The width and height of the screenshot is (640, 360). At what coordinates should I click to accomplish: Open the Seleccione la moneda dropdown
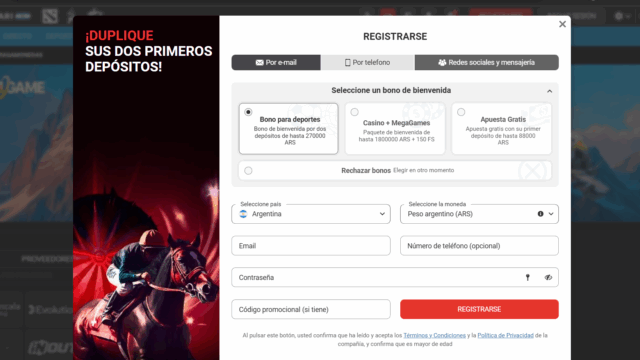coord(479,214)
